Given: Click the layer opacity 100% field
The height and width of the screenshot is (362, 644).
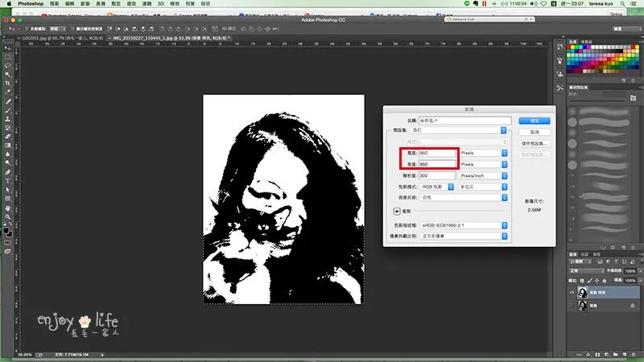Looking at the screenshot, I should tap(630, 271).
